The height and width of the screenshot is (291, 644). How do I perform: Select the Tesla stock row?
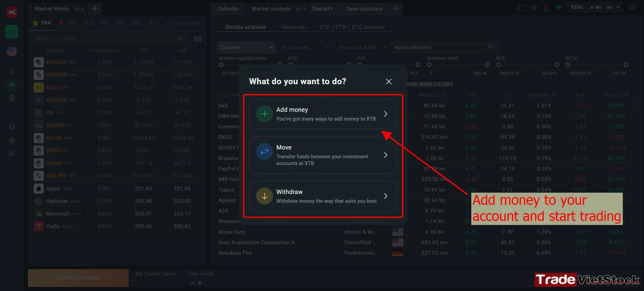[x=117, y=226]
